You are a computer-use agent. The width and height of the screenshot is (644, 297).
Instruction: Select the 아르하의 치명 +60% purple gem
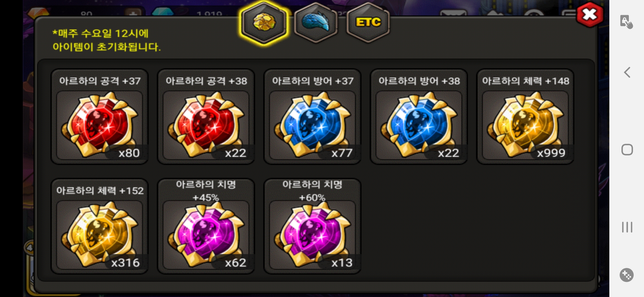(312, 226)
